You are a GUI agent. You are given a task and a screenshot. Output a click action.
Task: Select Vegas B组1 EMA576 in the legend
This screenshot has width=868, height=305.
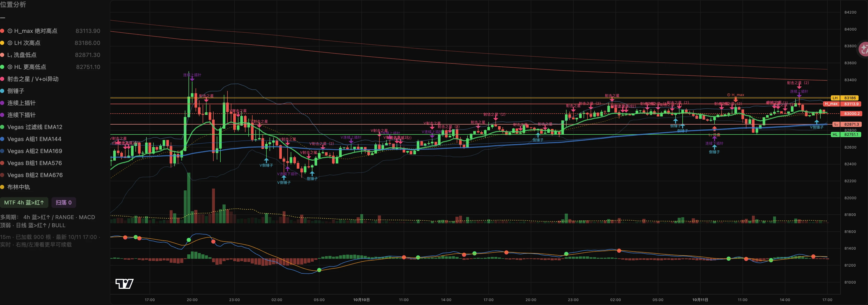coord(31,163)
